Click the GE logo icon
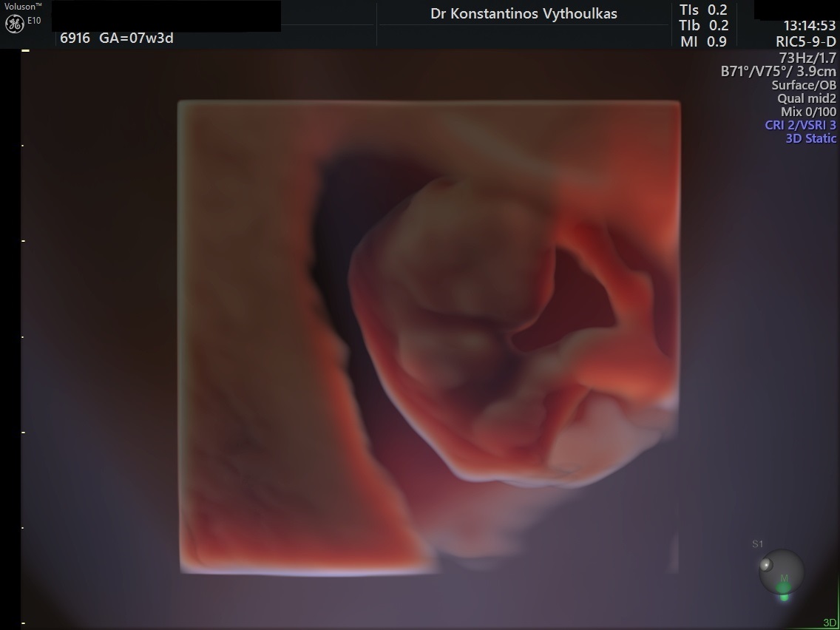The width and height of the screenshot is (840, 630). (14, 24)
